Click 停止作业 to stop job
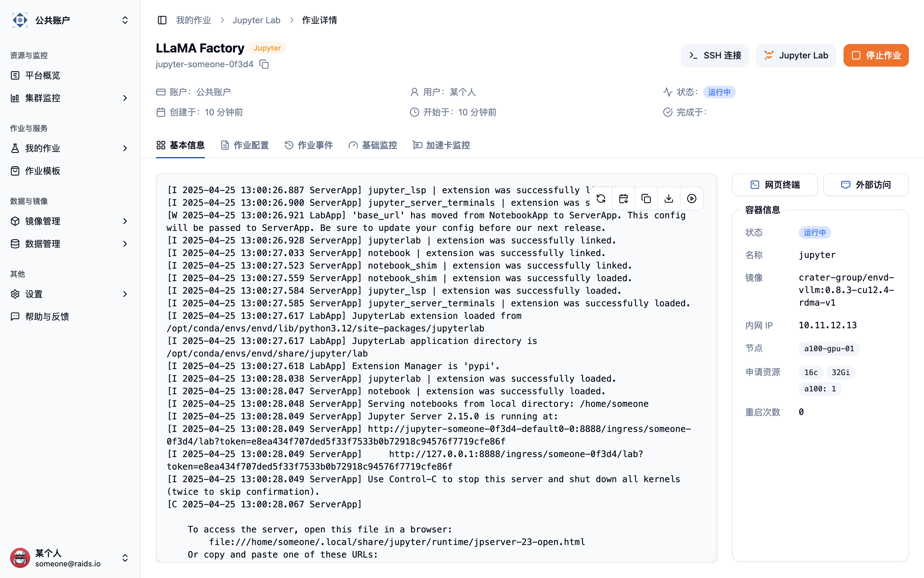924x578 pixels. 876,55
